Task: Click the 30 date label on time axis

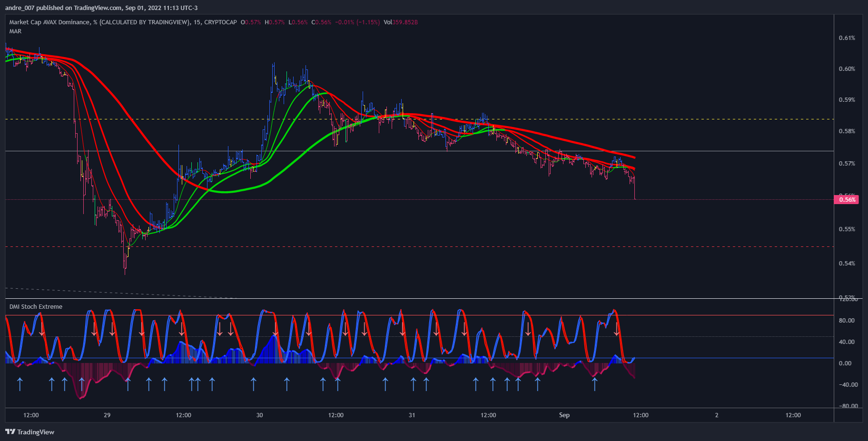Action: click(259, 415)
